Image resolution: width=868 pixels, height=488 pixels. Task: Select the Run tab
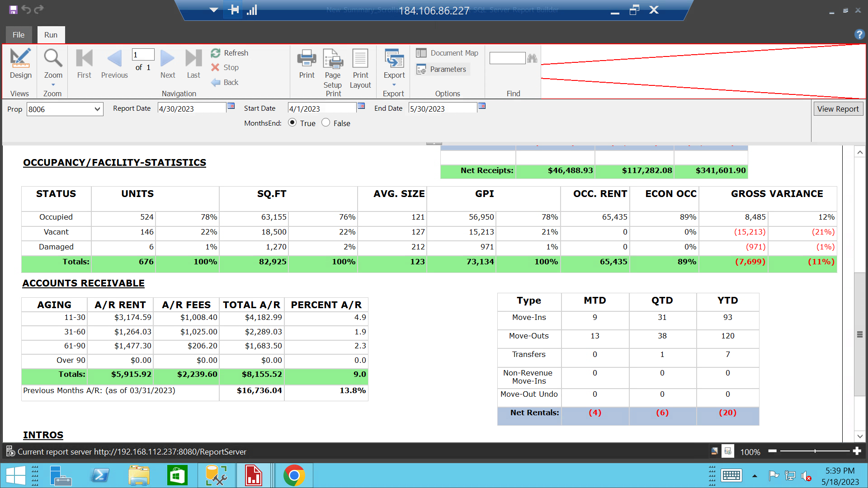coord(51,35)
